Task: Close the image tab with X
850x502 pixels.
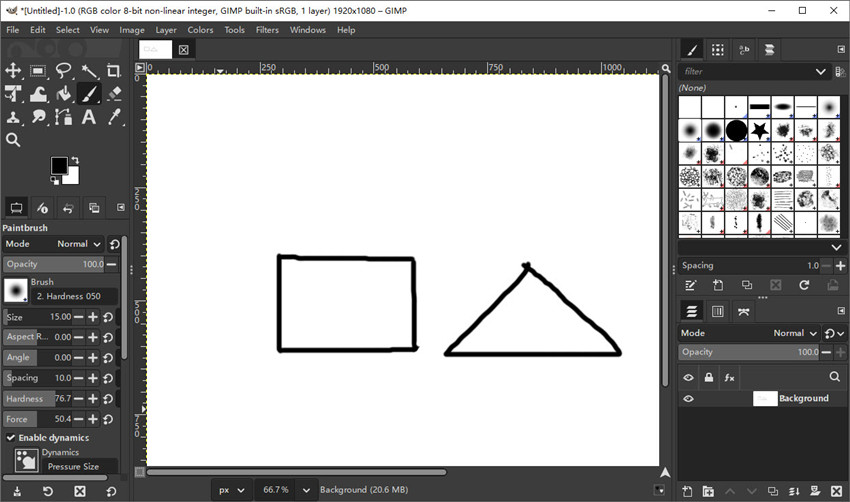Action: (184, 50)
